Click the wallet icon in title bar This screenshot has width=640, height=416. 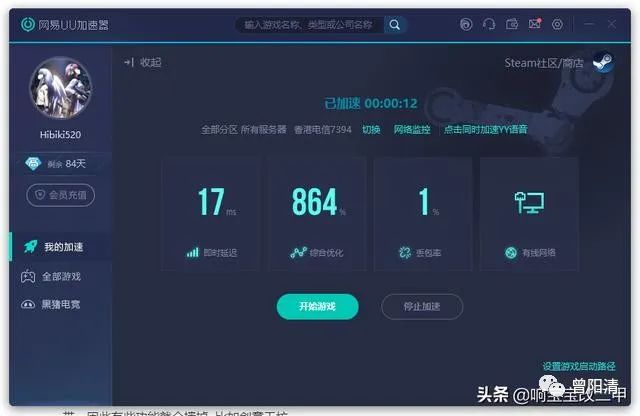[512, 24]
